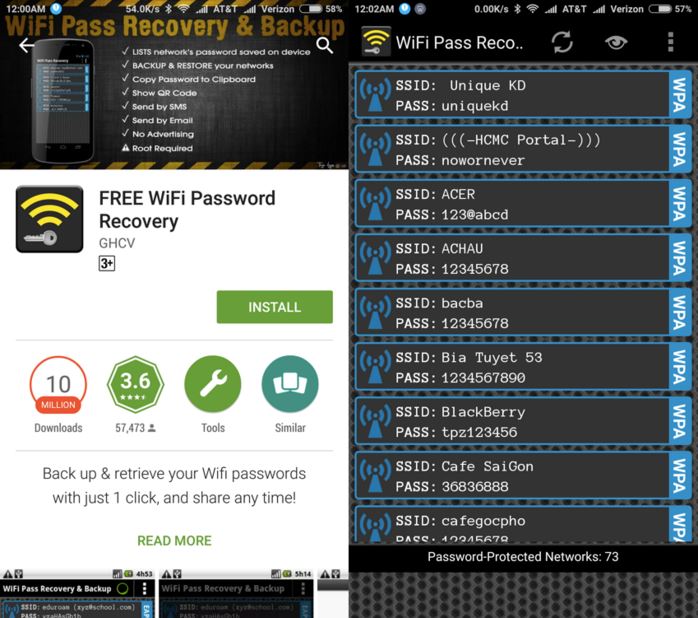Image resolution: width=698 pixels, height=618 pixels.
Task: Tap the back arrow on Play Store page
Action: click(27, 45)
